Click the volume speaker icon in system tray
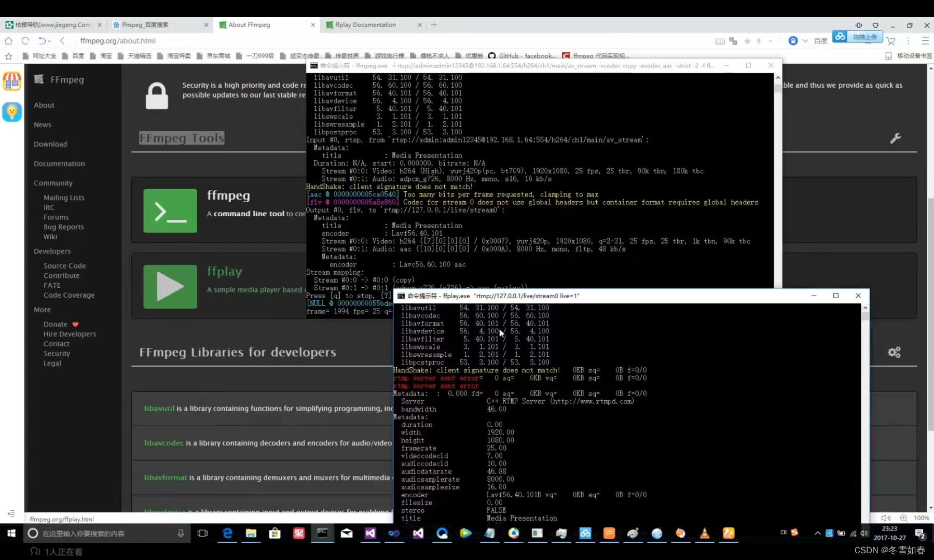Image resolution: width=934 pixels, height=560 pixels. [863, 533]
